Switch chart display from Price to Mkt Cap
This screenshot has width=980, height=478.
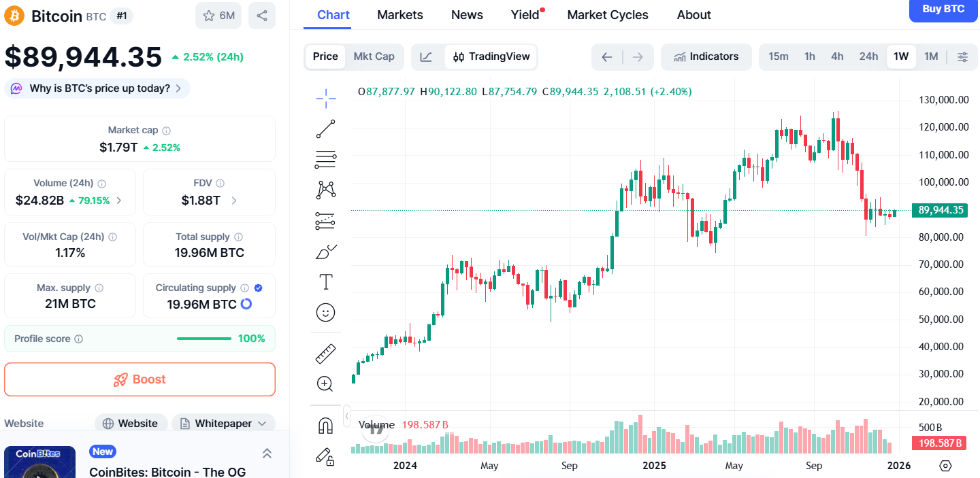tap(374, 56)
